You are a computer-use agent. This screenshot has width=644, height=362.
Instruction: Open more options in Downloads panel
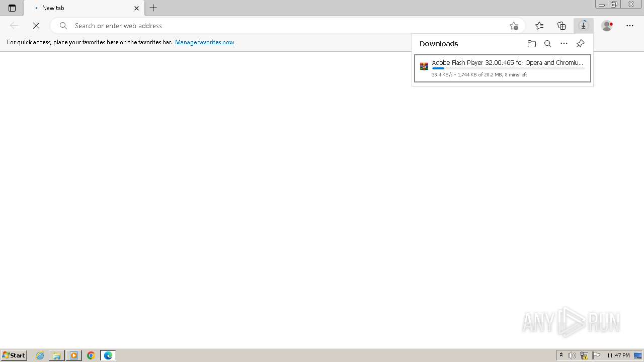click(564, 44)
